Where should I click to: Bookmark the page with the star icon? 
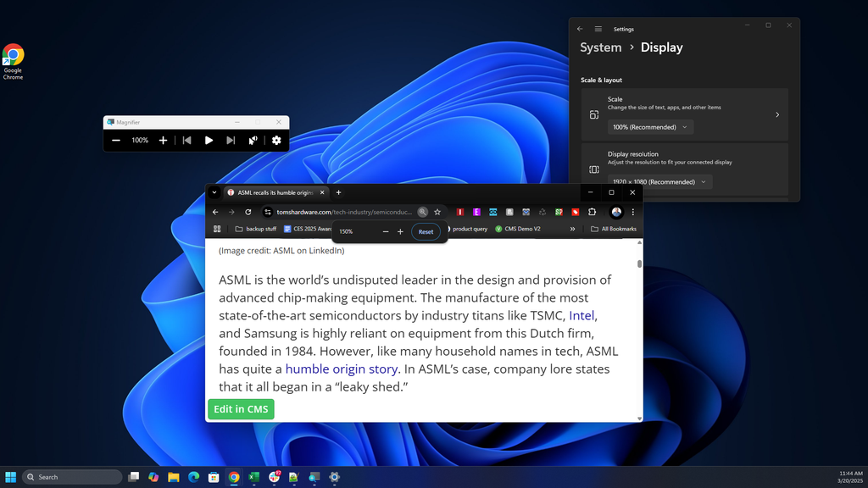[x=437, y=212]
